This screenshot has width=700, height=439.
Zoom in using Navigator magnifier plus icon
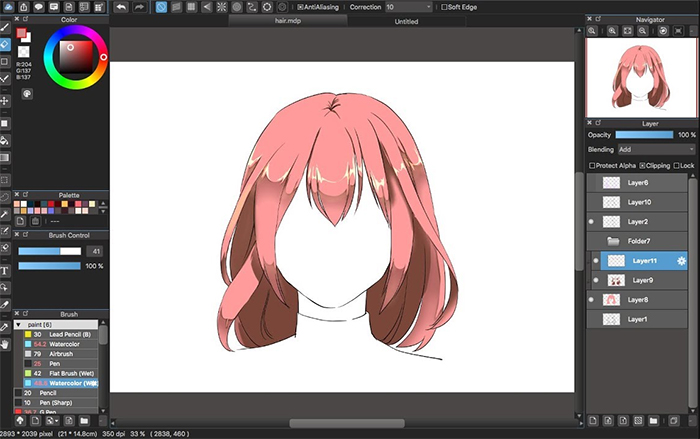point(612,31)
